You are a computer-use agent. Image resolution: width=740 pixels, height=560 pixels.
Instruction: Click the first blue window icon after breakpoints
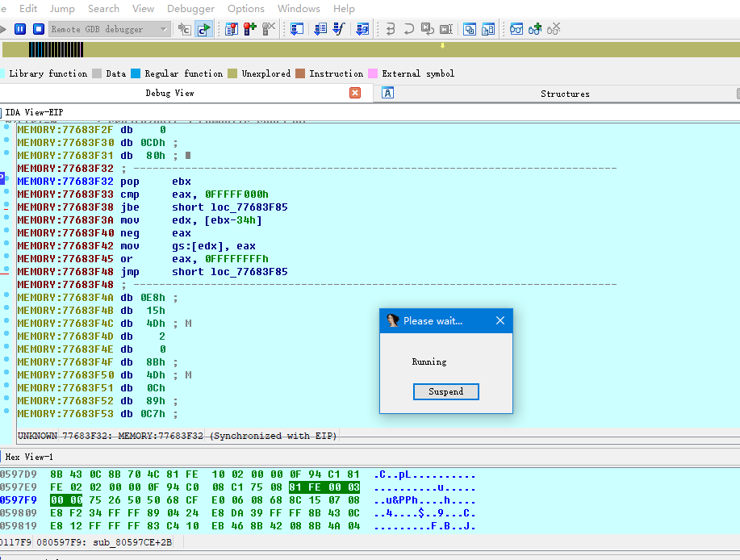[297, 29]
